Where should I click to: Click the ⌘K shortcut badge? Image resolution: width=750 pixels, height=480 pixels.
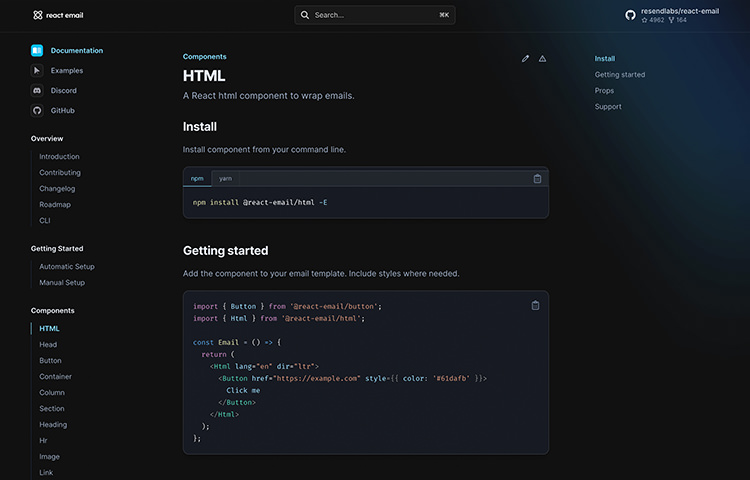click(444, 15)
